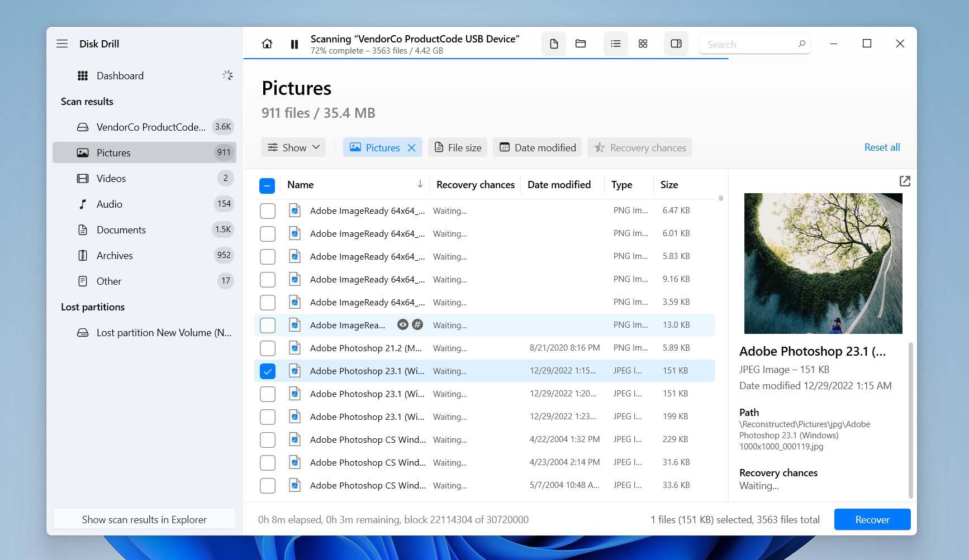
Task: Open preview in external window icon
Action: pyautogui.click(x=905, y=181)
